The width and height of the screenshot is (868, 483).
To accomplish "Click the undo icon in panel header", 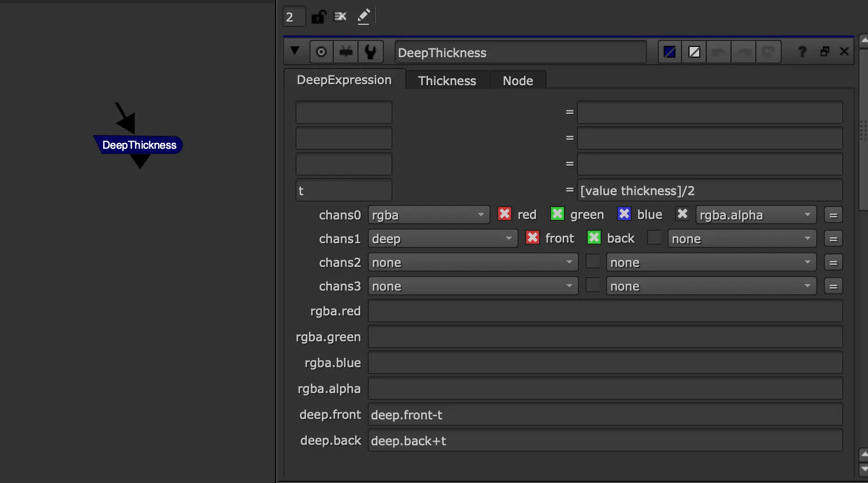I will pyautogui.click(x=719, y=52).
